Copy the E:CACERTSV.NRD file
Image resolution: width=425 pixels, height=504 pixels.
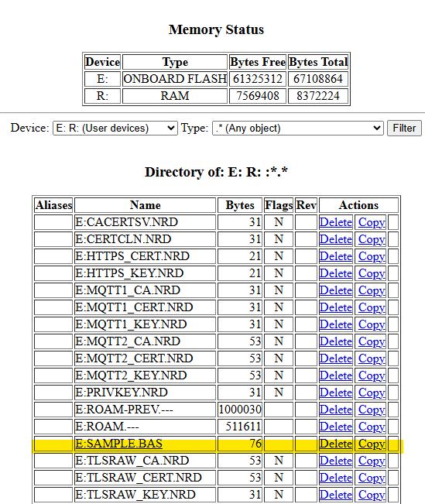pos(372,222)
